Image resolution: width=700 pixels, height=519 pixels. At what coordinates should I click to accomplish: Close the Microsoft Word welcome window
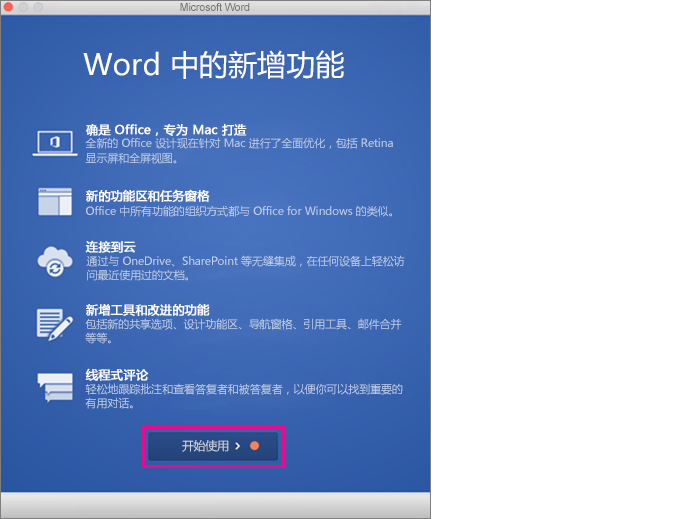pyautogui.click(x=9, y=7)
